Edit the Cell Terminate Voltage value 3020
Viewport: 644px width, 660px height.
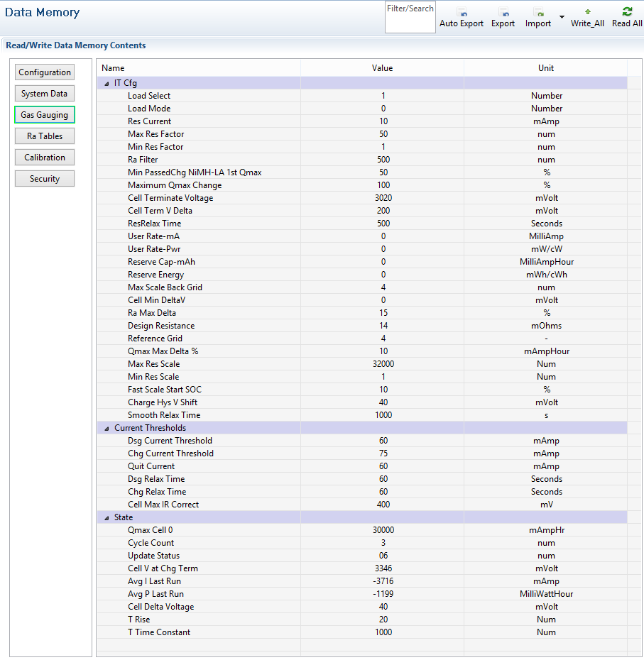[383, 198]
